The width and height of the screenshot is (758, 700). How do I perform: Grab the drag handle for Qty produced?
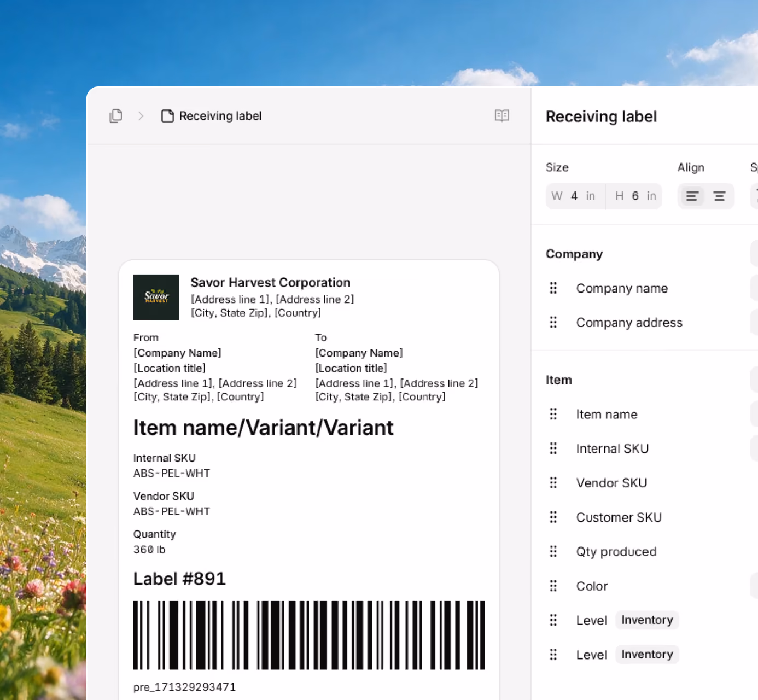(553, 552)
